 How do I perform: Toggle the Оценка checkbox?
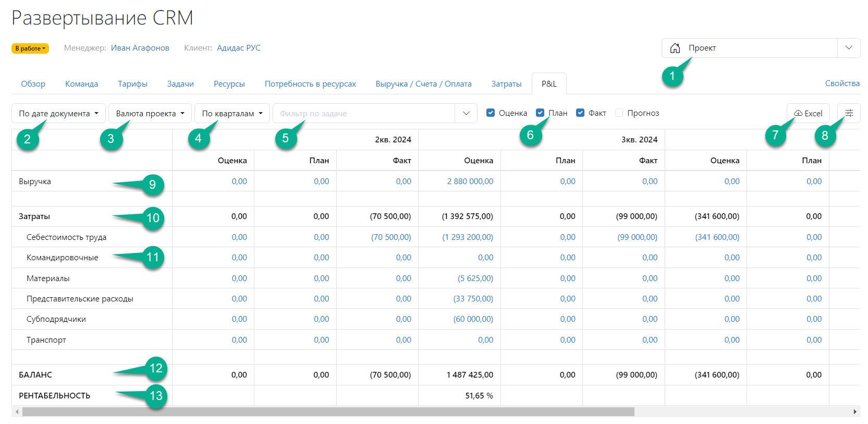pyautogui.click(x=491, y=113)
